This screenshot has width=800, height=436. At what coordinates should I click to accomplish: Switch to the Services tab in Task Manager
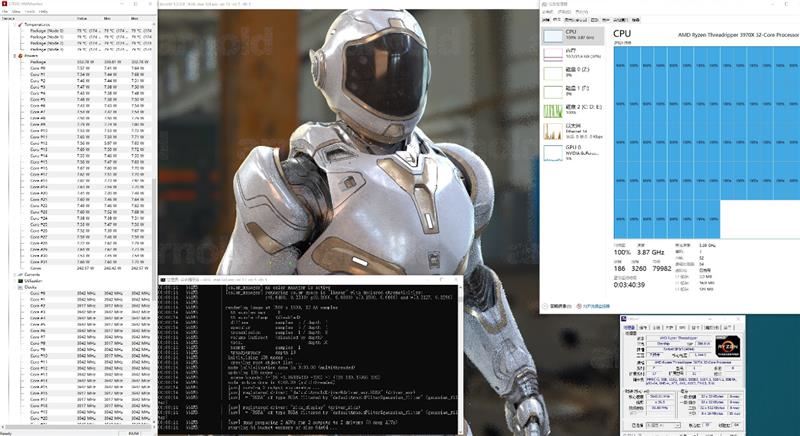(x=635, y=20)
